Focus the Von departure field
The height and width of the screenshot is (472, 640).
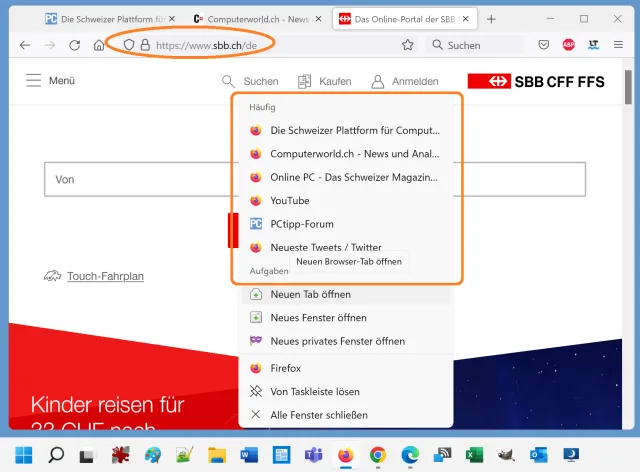(x=315, y=179)
